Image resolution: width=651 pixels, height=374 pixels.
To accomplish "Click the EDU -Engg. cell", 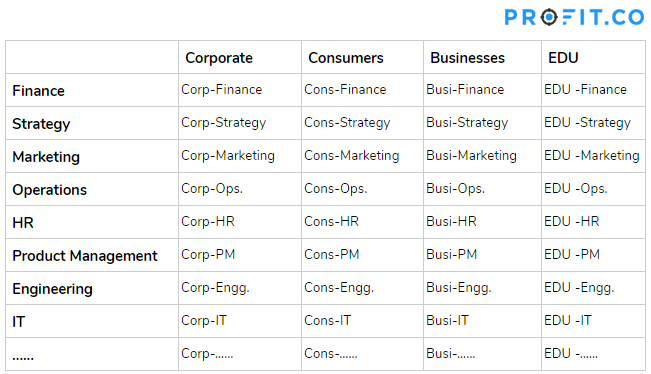I will (x=579, y=288).
